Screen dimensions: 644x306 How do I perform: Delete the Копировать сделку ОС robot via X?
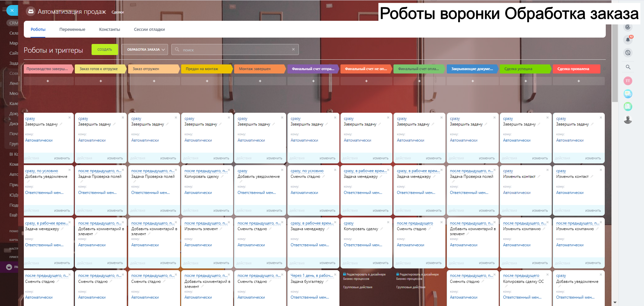point(547,274)
